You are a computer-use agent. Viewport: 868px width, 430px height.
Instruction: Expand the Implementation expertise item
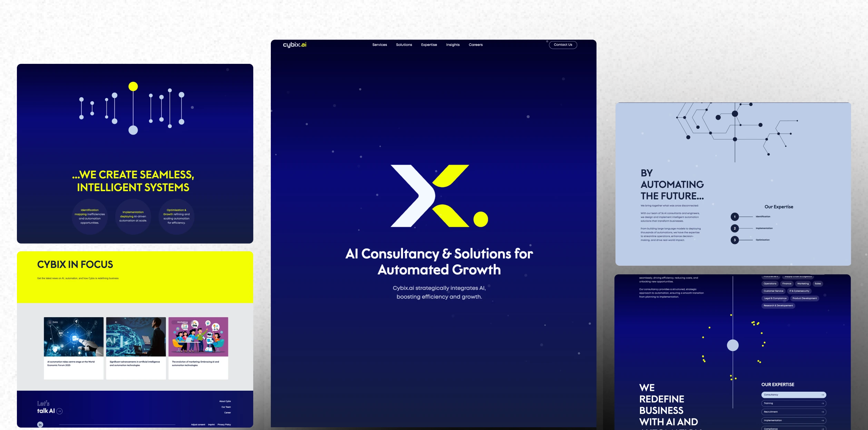[x=793, y=420]
